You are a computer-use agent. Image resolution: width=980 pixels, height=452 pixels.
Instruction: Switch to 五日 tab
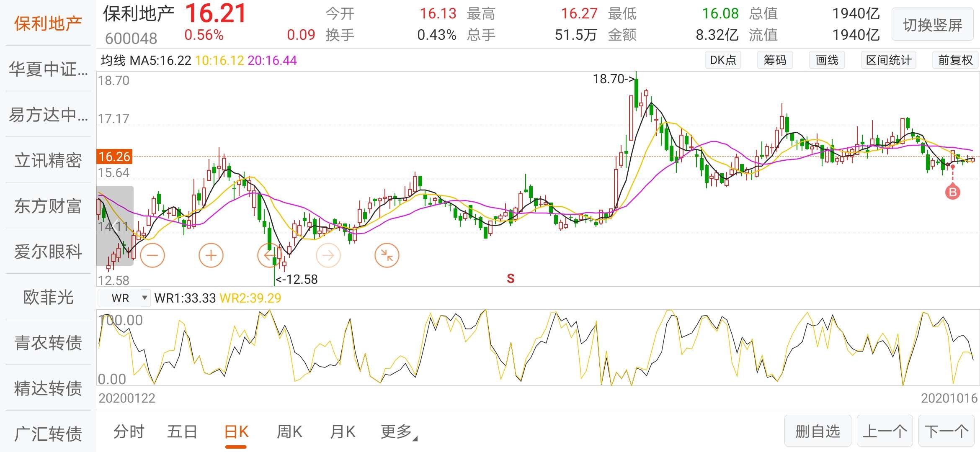pos(182,431)
